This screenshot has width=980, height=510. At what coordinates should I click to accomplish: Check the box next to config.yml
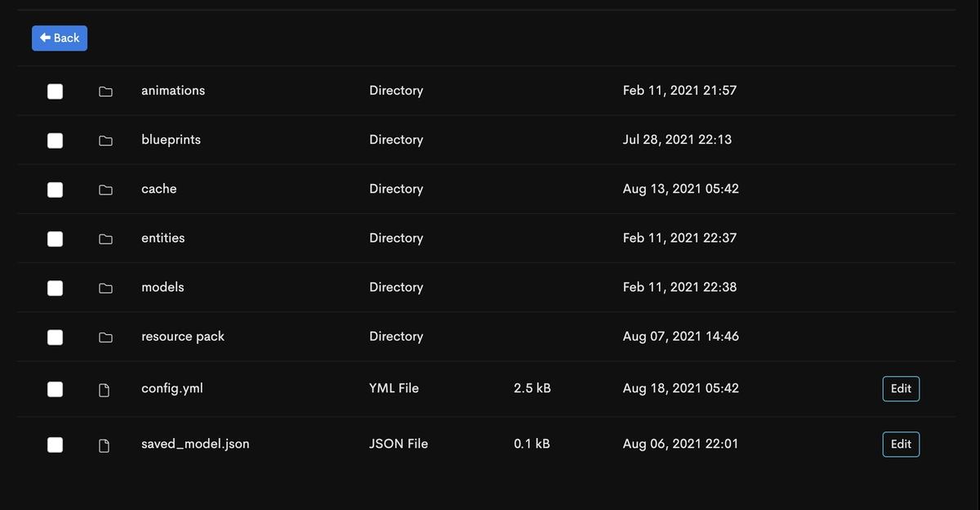(55, 389)
